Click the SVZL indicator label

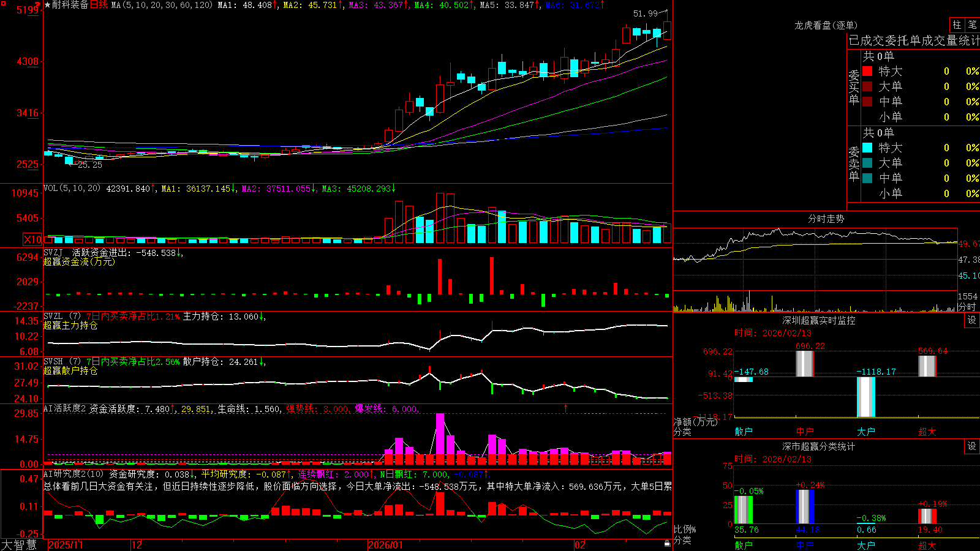(x=53, y=317)
